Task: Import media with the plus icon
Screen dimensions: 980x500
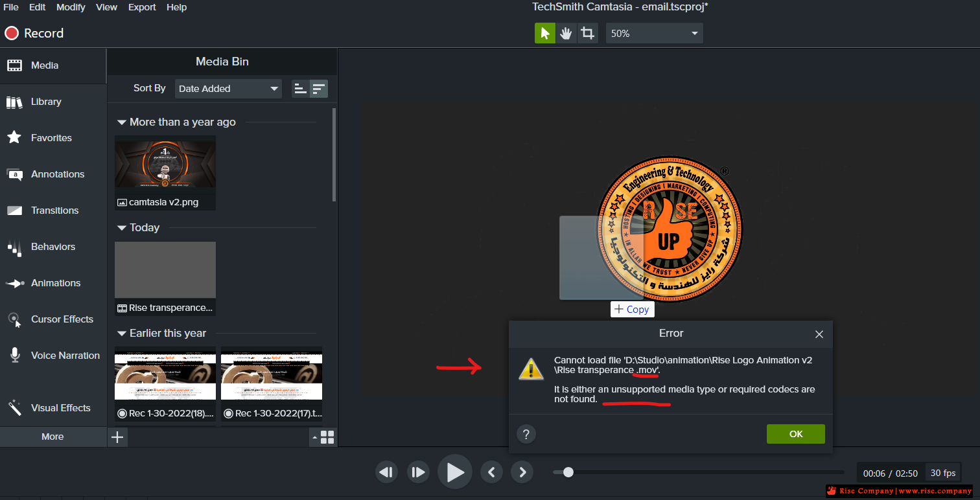Action: (x=117, y=437)
